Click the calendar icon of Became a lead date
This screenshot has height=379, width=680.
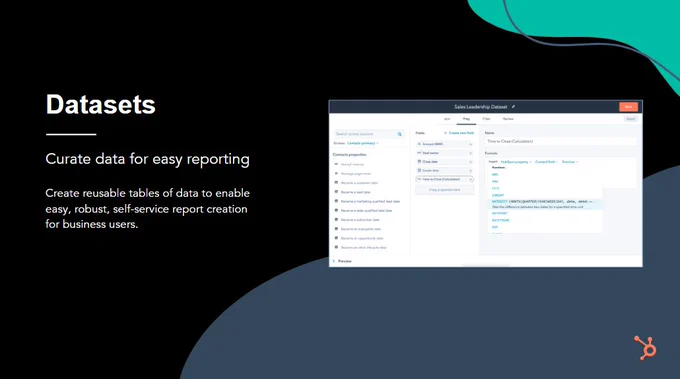point(336,192)
